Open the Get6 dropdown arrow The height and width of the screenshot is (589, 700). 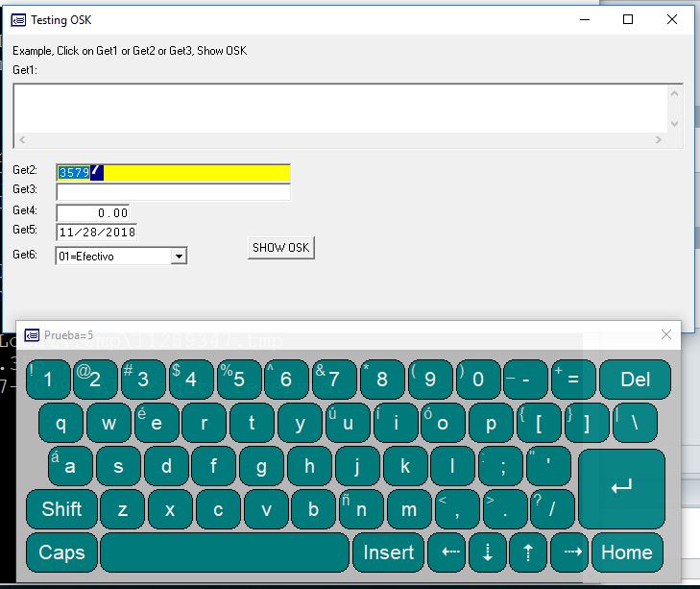pyautogui.click(x=178, y=257)
